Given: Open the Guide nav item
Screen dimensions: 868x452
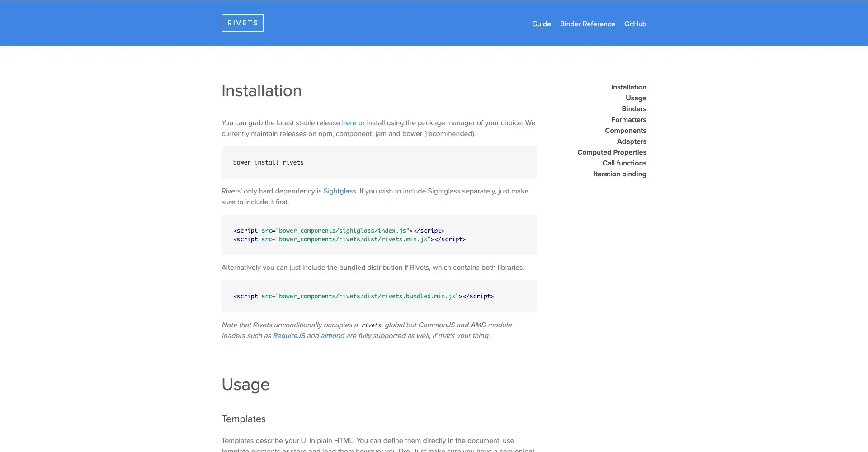Looking at the screenshot, I should [x=541, y=24].
